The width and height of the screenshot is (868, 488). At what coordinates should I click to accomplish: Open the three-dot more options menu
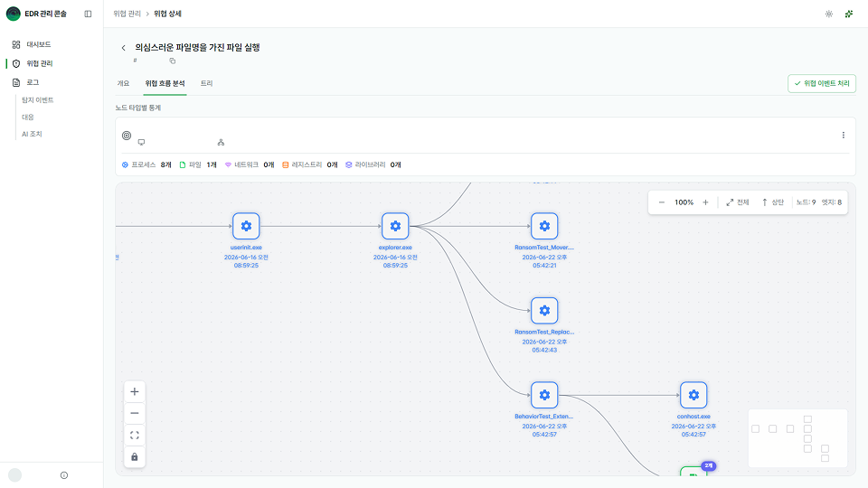[843, 135]
